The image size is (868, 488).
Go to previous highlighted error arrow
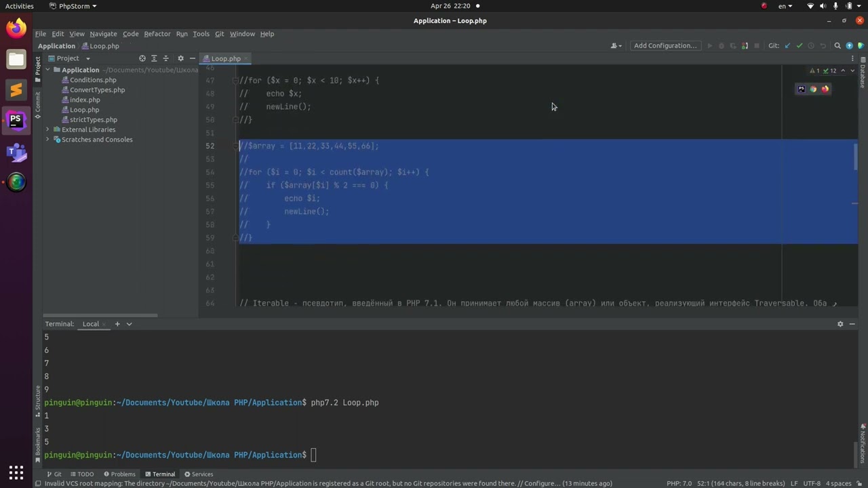tap(843, 70)
